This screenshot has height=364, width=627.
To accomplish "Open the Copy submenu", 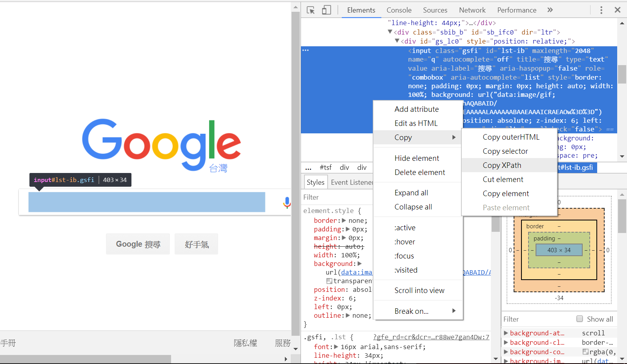I will point(418,137).
